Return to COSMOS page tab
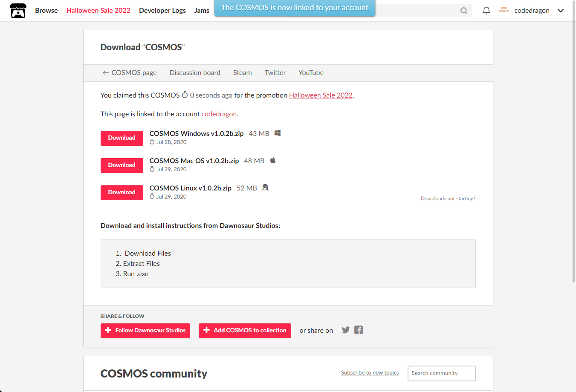The height and width of the screenshot is (392, 576). 130,73
